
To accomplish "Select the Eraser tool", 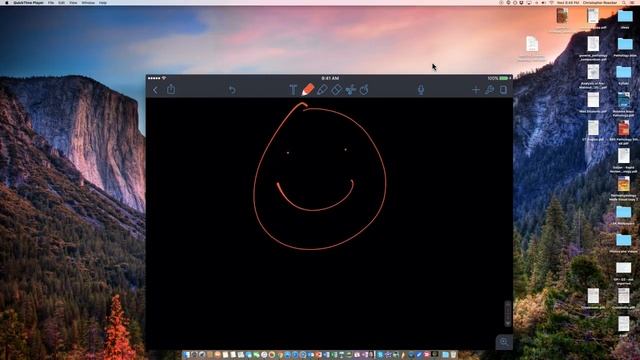I will pyautogui.click(x=336, y=90).
